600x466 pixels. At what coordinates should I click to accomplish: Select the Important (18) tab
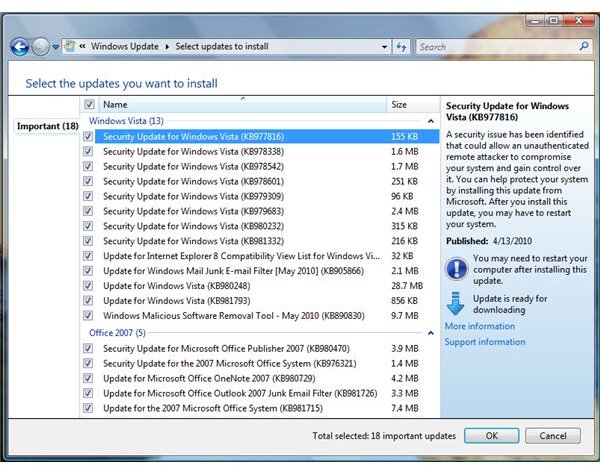(x=47, y=126)
